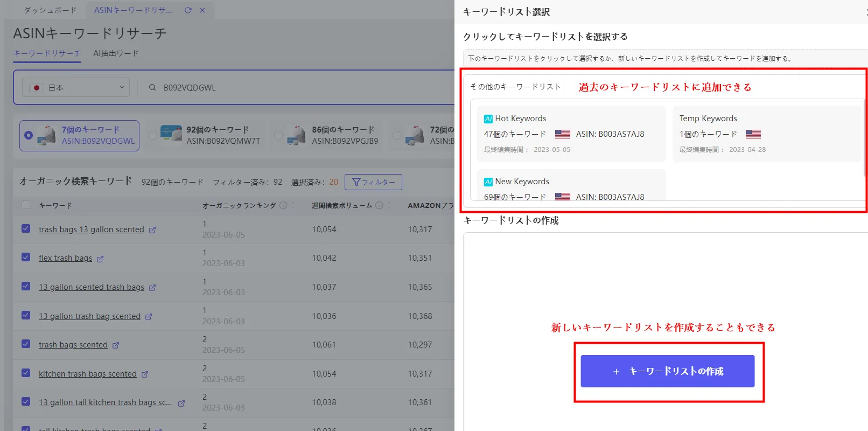Click AMAZON column header
Viewport: 868px width, 431px height.
click(x=431, y=205)
